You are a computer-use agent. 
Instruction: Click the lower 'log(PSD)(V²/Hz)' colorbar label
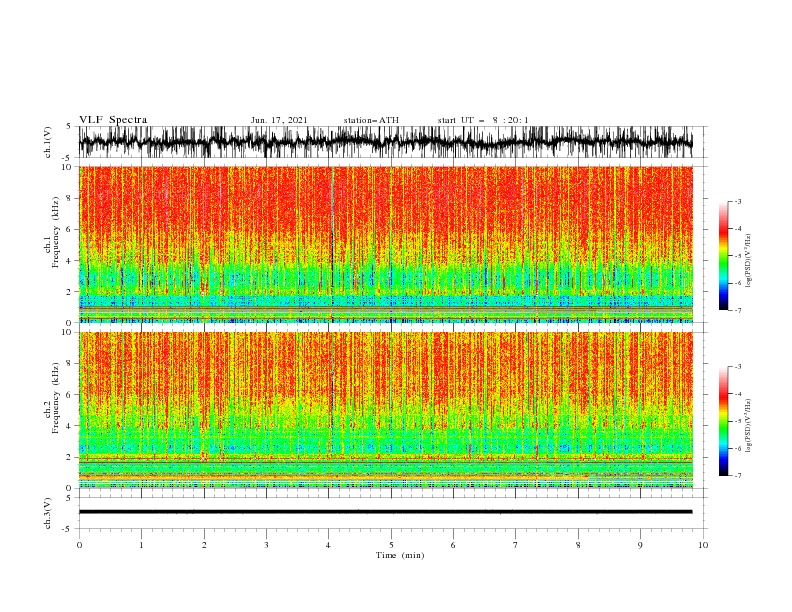coord(748,426)
